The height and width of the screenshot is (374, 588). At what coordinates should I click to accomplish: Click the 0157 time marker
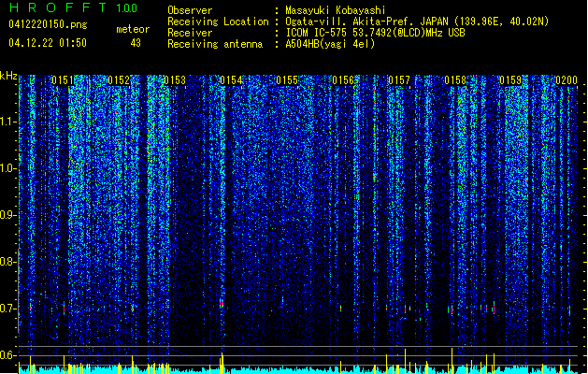[399, 80]
